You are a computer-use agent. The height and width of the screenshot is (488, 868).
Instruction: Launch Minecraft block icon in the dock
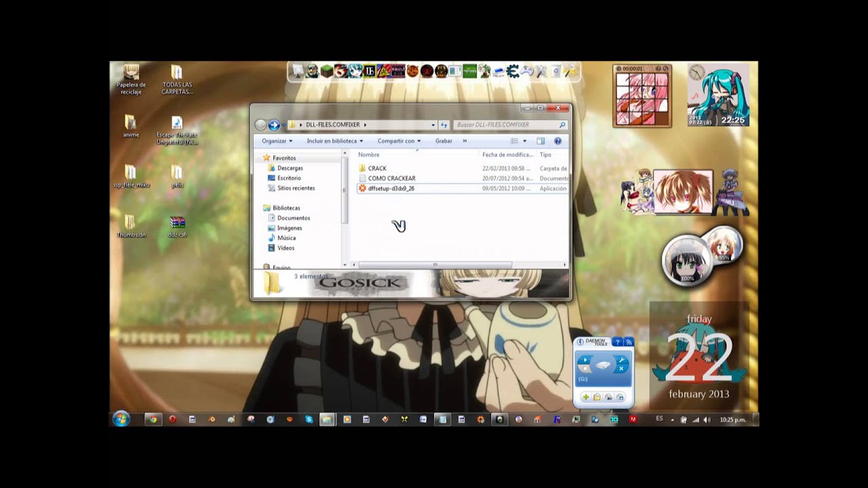[x=327, y=70]
